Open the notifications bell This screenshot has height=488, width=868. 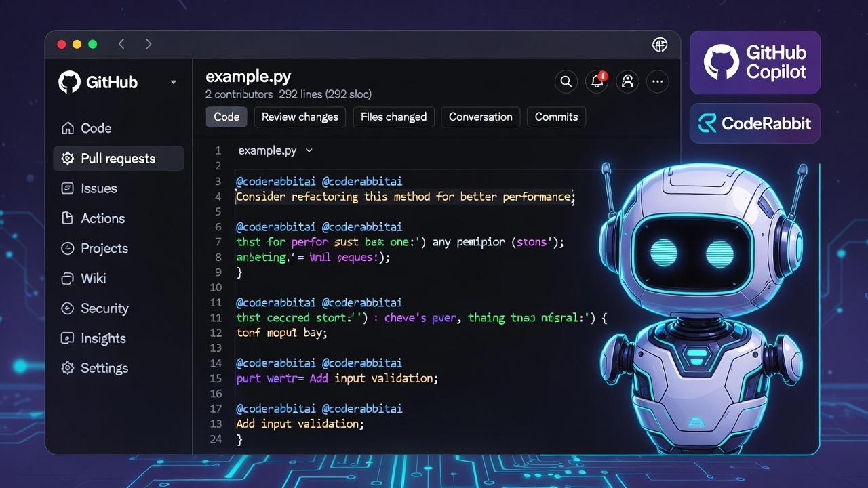pyautogui.click(x=597, y=81)
